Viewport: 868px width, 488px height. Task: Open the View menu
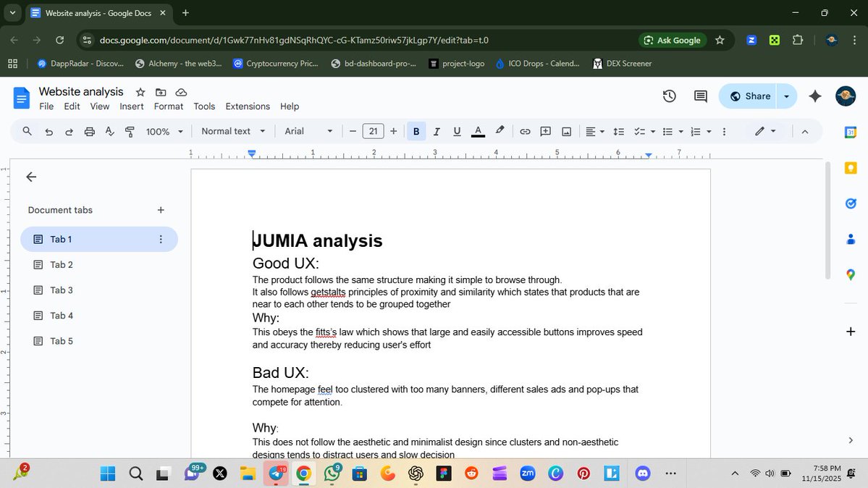(100, 106)
